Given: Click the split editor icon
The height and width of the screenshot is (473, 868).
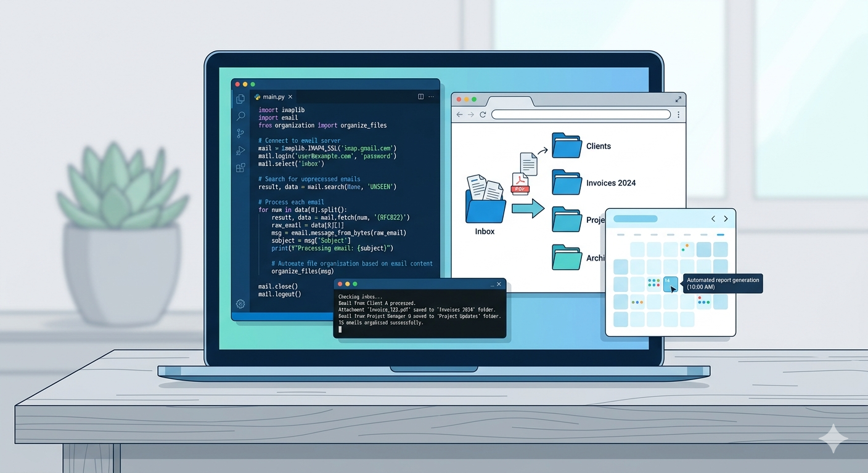Looking at the screenshot, I should (x=421, y=97).
